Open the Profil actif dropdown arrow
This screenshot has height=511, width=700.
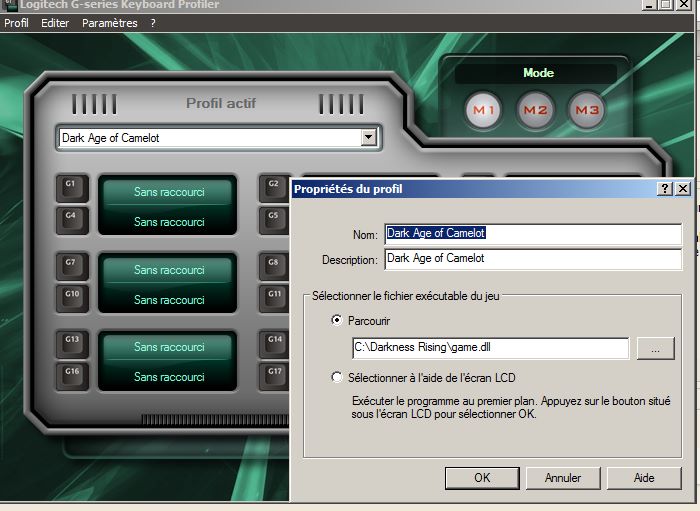pos(368,137)
